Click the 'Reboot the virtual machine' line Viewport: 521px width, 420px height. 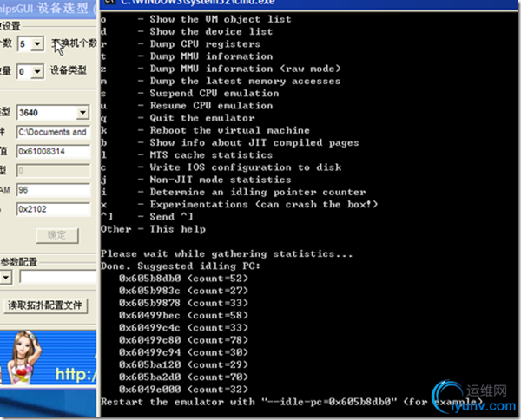[205, 130]
